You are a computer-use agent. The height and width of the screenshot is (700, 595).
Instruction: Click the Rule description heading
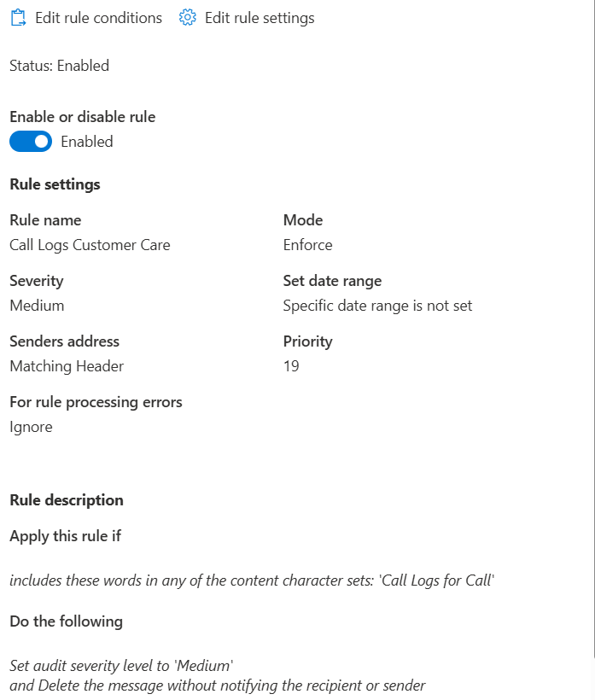67,500
